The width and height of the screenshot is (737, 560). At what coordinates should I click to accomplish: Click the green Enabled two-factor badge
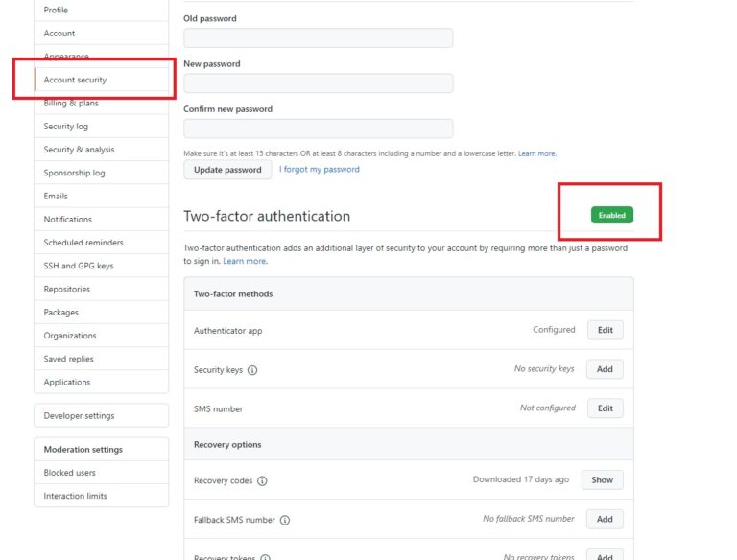point(611,216)
